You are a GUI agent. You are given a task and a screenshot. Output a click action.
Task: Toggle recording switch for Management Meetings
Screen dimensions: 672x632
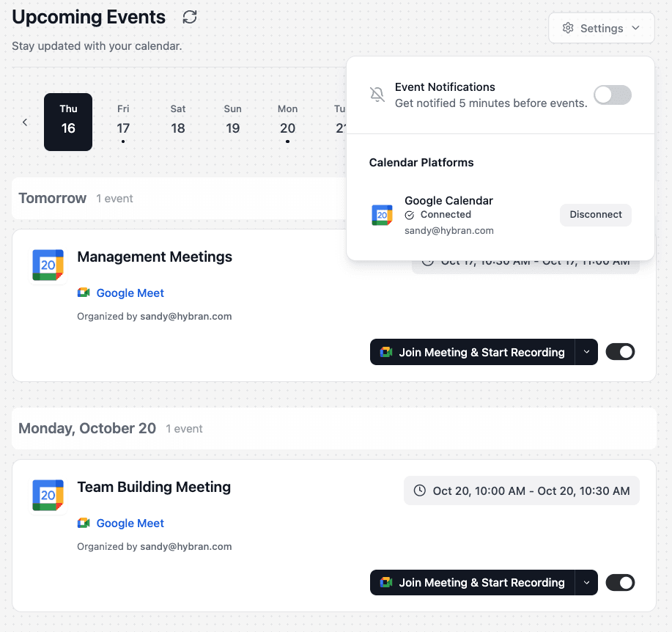[620, 352]
